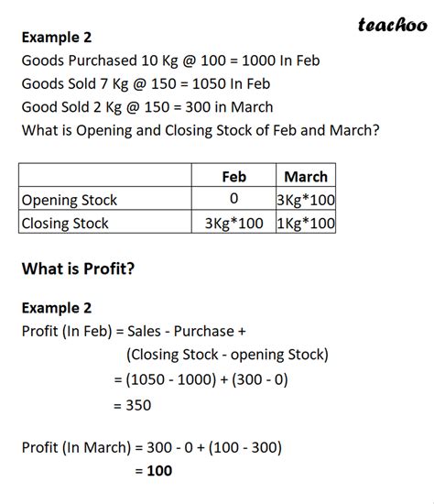Click the teachoo logo
This screenshot has height=504, width=434.
[393, 25]
